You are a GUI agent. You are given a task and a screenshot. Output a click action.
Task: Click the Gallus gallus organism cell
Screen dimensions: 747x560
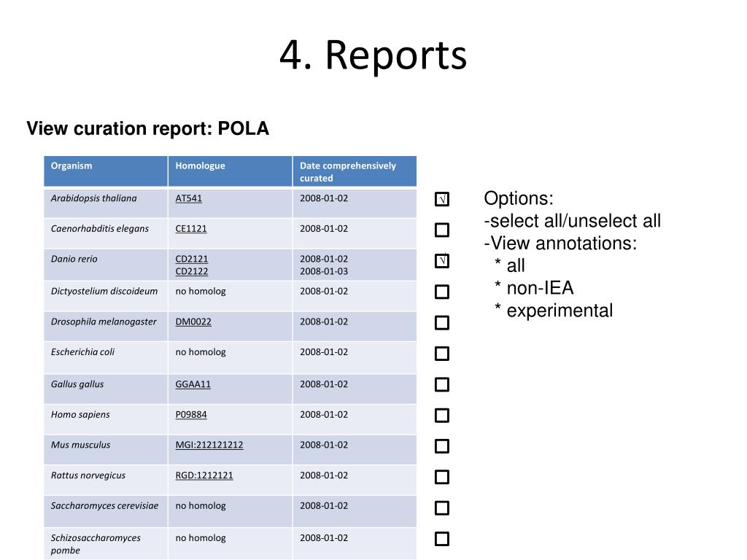pos(106,389)
